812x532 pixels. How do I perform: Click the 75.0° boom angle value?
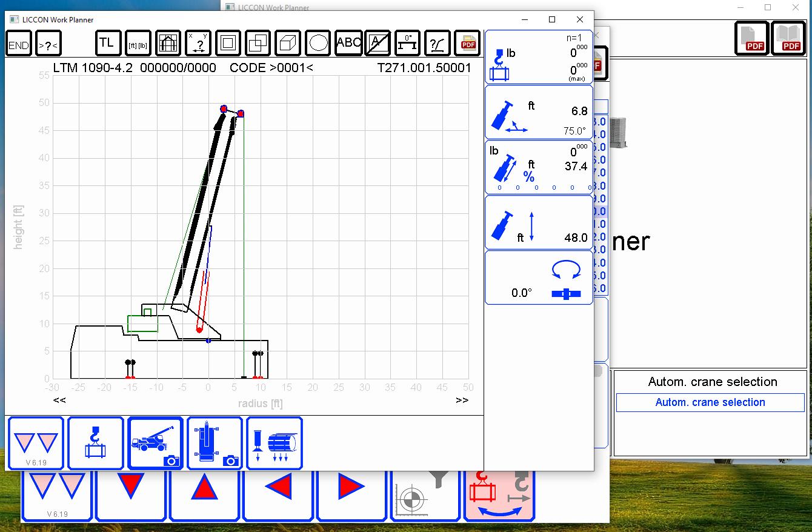575,131
